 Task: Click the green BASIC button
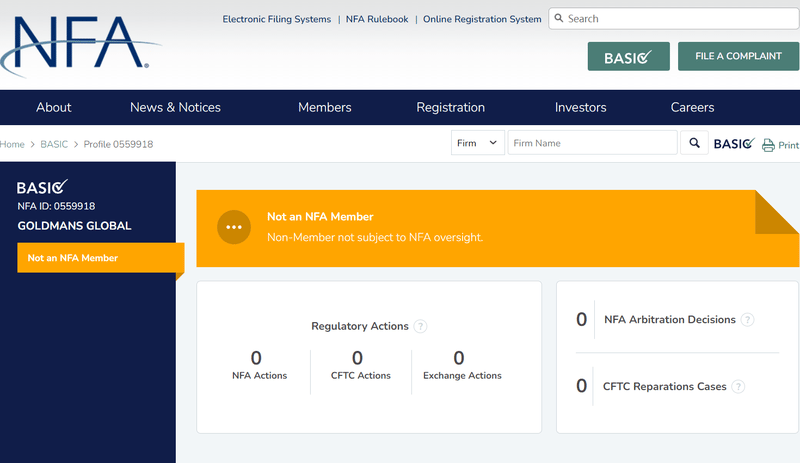pos(629,56)
